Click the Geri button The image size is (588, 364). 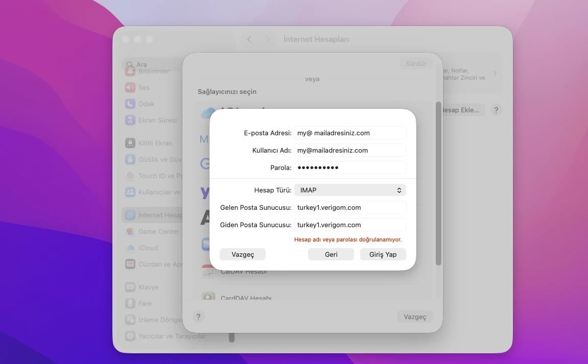(x=331, y=255)
